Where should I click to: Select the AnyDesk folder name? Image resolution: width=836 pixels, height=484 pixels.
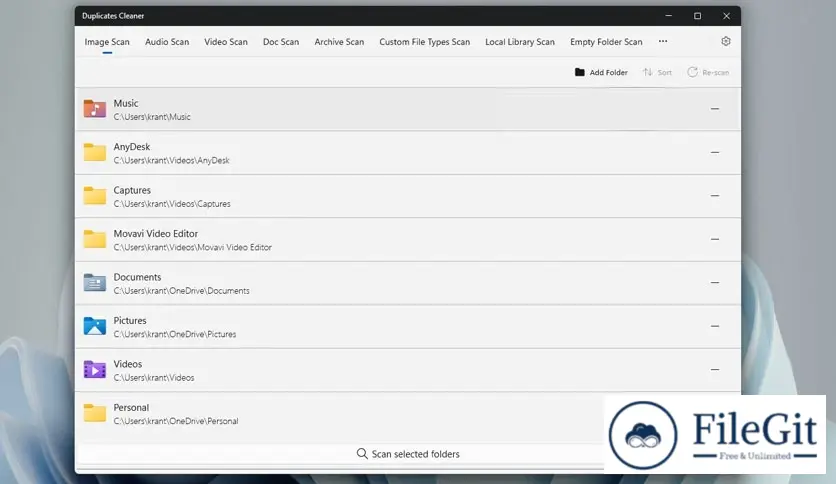pyautogui.click(x=132, y=147)
